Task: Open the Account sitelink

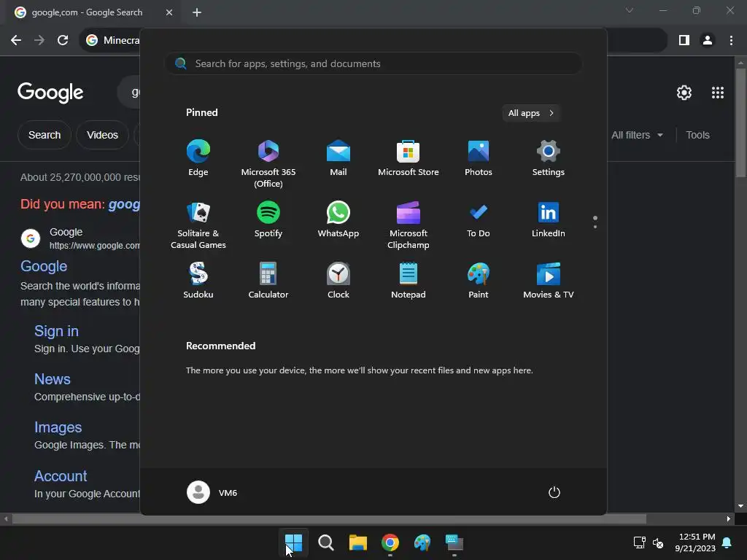Action: click(61, 476)
